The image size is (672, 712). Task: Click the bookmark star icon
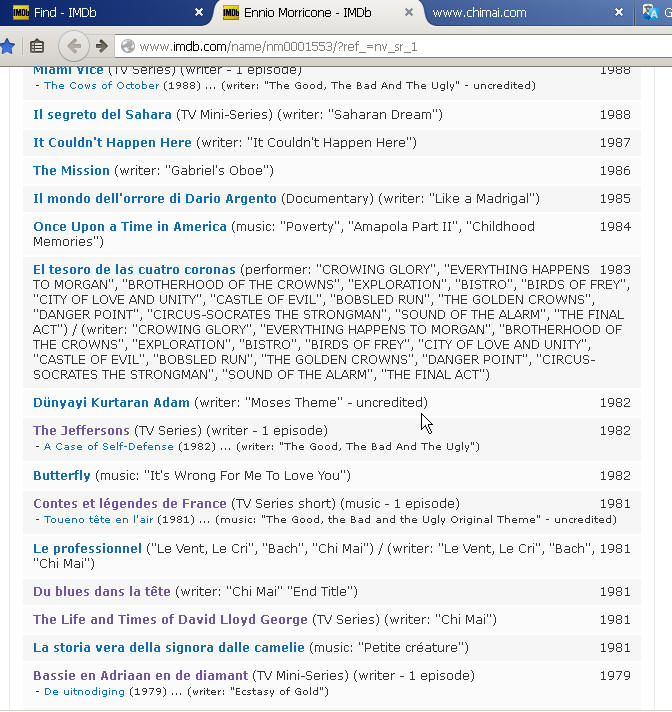[8, 46]
